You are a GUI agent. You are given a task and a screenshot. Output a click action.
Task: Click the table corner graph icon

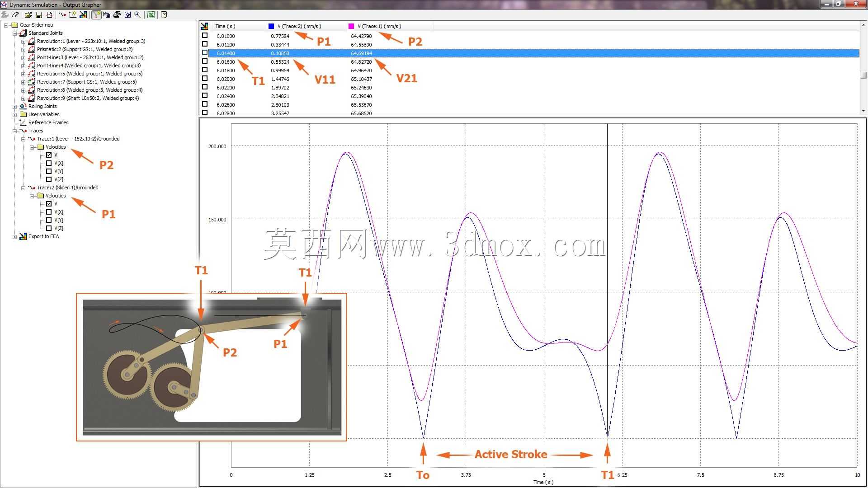point(204,26)
